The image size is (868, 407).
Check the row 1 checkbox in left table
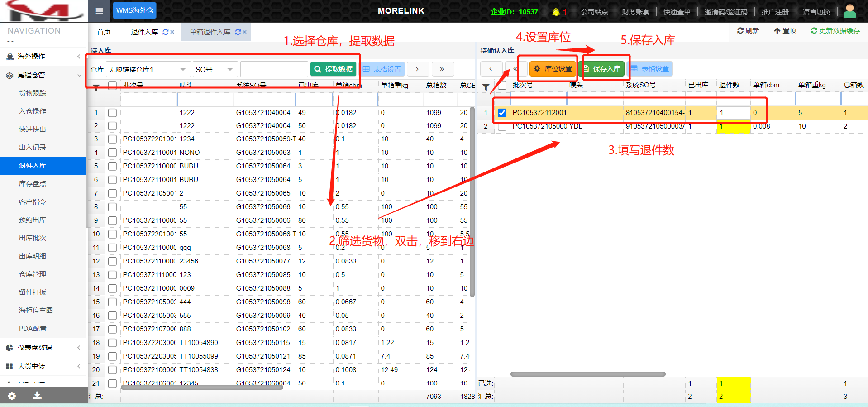(x=113, y=113)
